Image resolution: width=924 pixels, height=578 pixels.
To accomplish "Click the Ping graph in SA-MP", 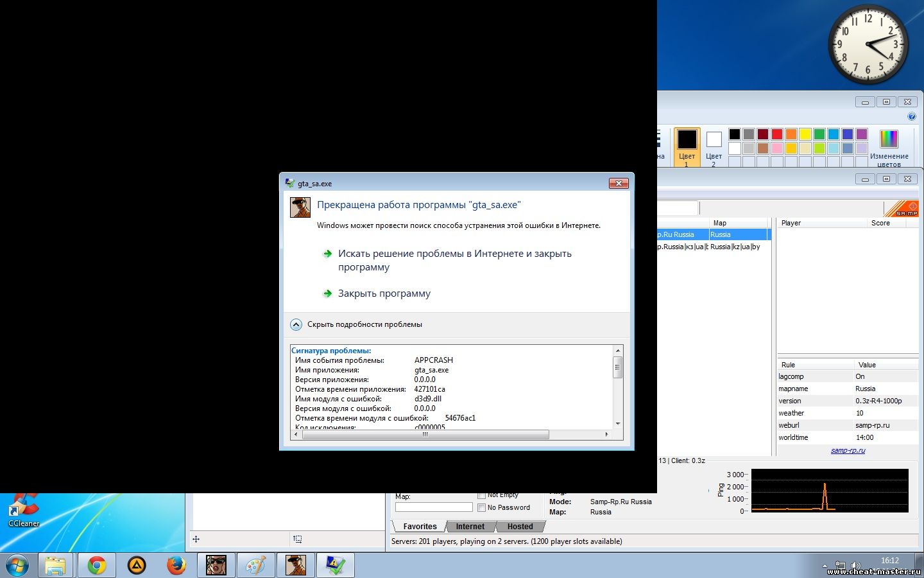I will coord(830,491).
